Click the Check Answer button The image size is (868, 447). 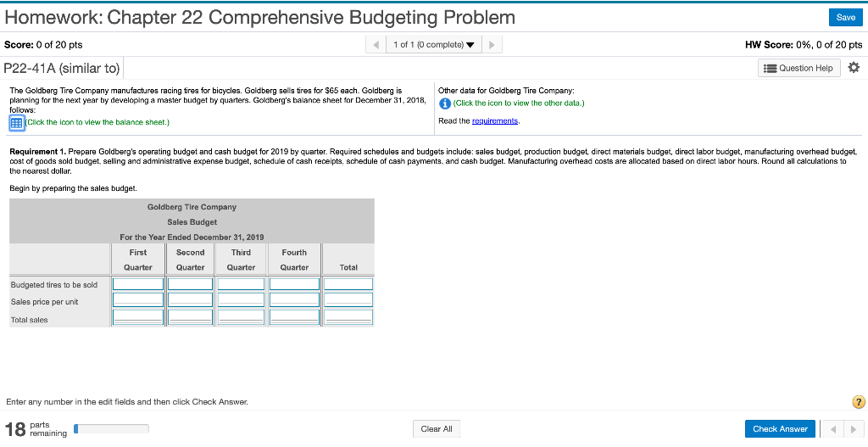[x=780, y=428]
